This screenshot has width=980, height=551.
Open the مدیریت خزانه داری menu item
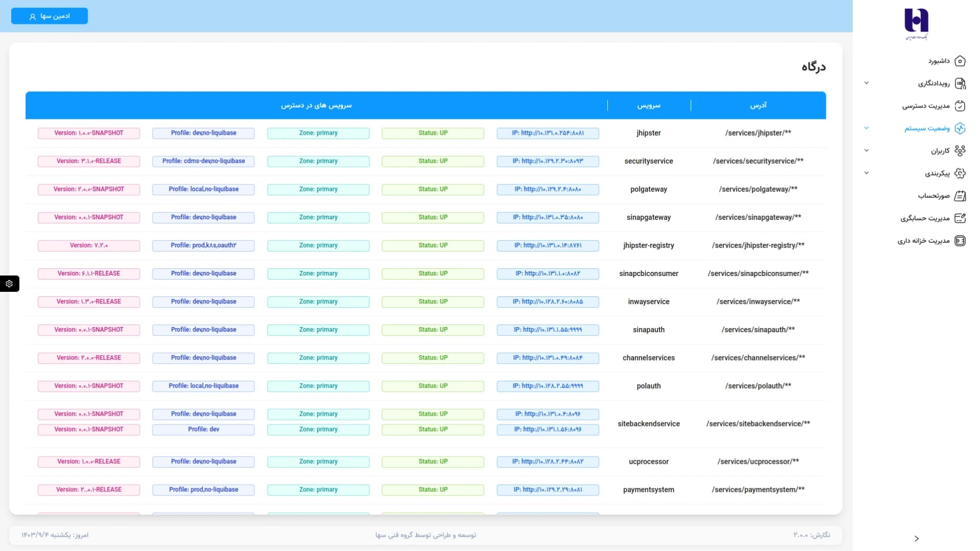pos(923,241)
